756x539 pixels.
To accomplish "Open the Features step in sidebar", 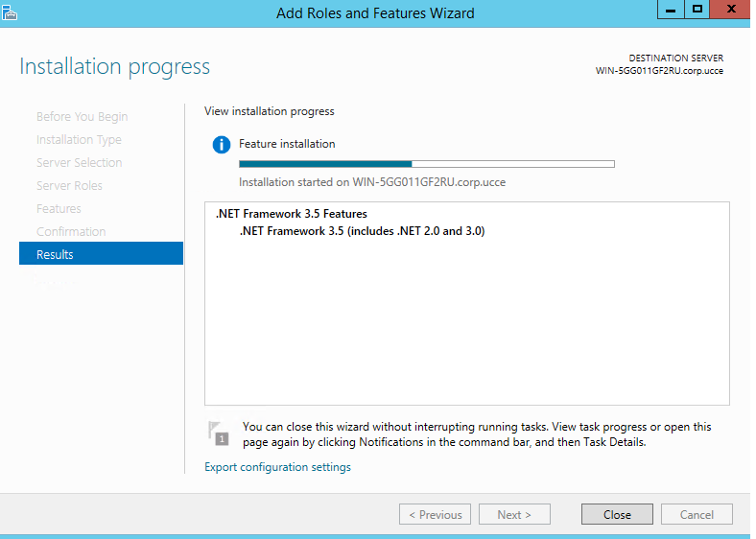I will [59, 208].
